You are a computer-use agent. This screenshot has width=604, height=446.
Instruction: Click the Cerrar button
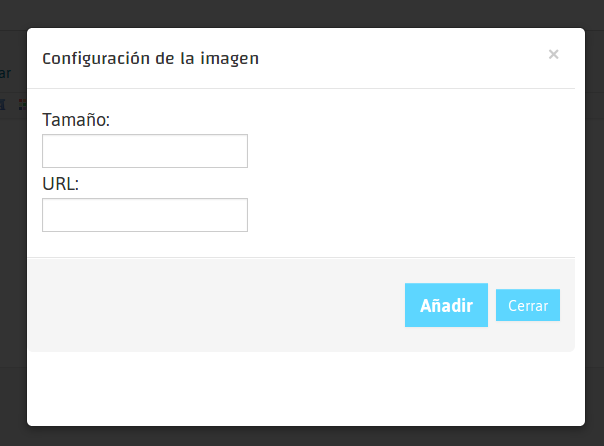[x=527, y=306]
